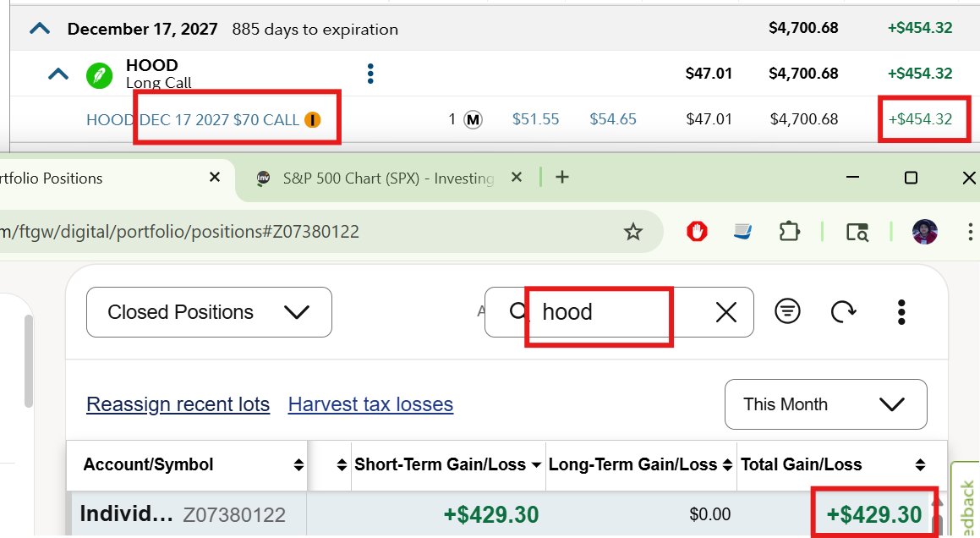Screen dimensions: 980x538
Task: Click the $0.00 long-term gain value
Action: [710, 515]
